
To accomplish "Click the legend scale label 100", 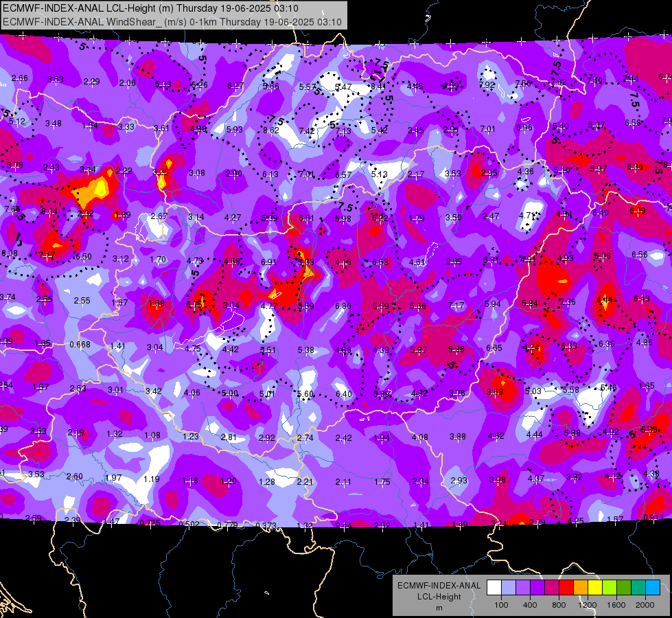I will 501,605.
